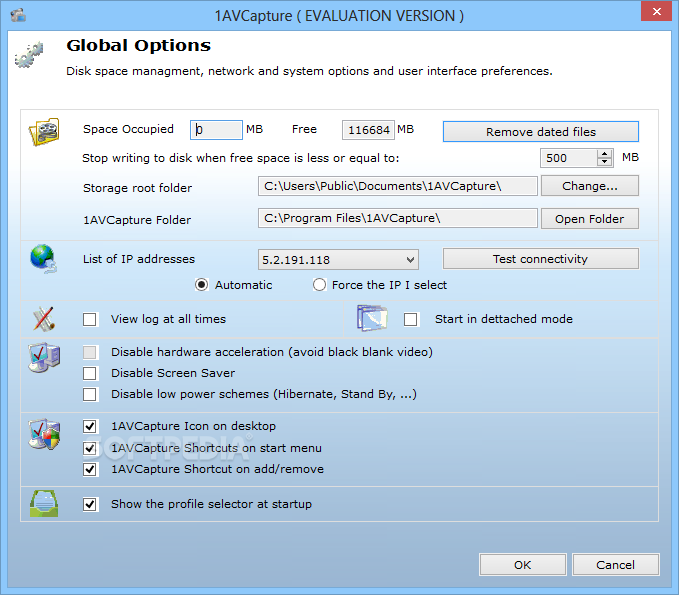Confirm settings with OK button
679x595 pixels.
[523, 565]
